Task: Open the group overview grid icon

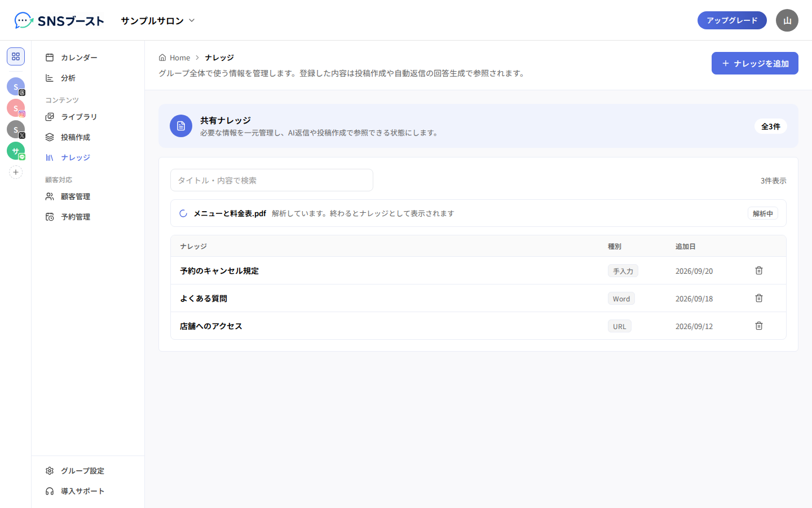Action: click(16, 56)
